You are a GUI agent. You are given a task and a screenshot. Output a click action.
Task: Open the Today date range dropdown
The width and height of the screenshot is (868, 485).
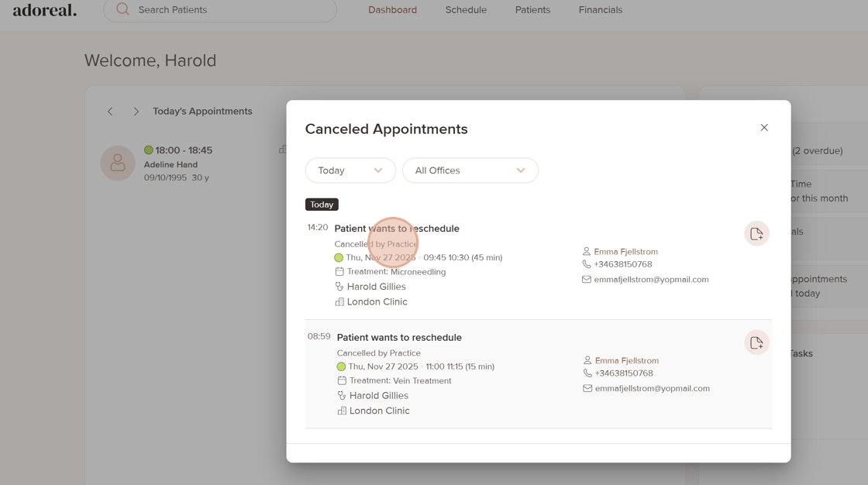[x=350, y=170]
